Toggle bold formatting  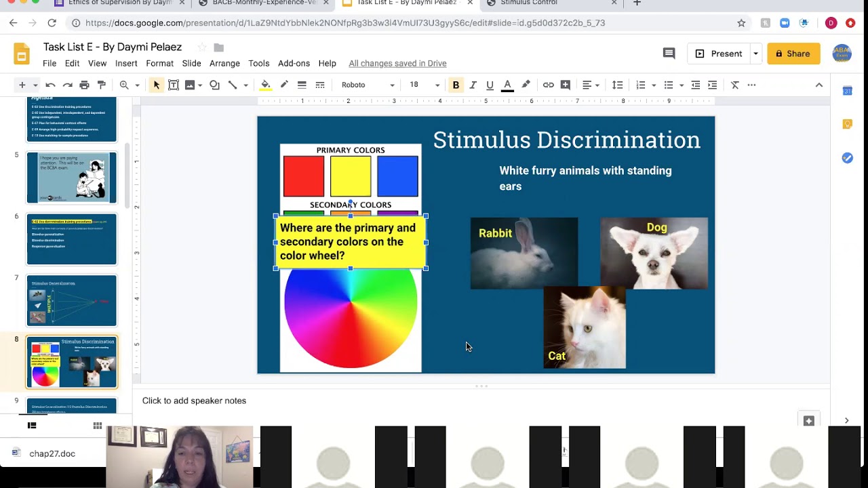456,85
